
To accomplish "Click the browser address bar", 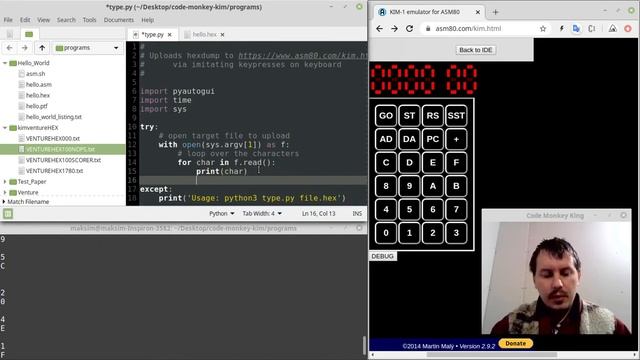I will coord(486,29).
